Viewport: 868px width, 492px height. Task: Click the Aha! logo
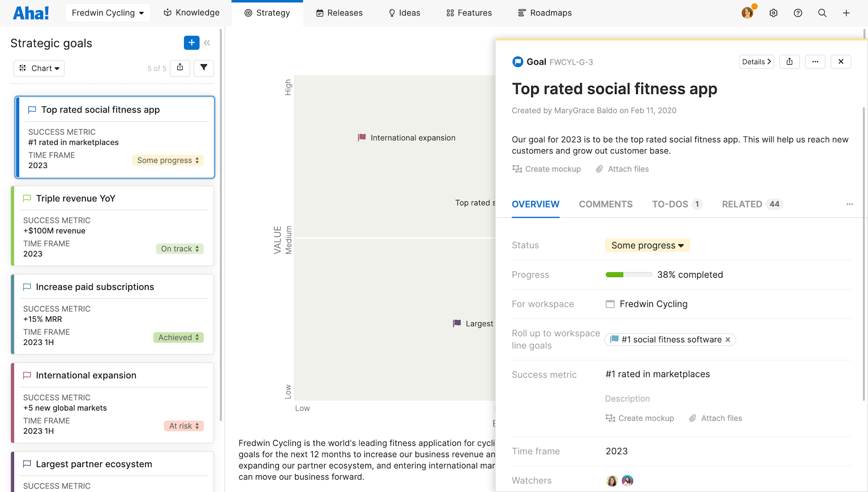click(30, 13)
